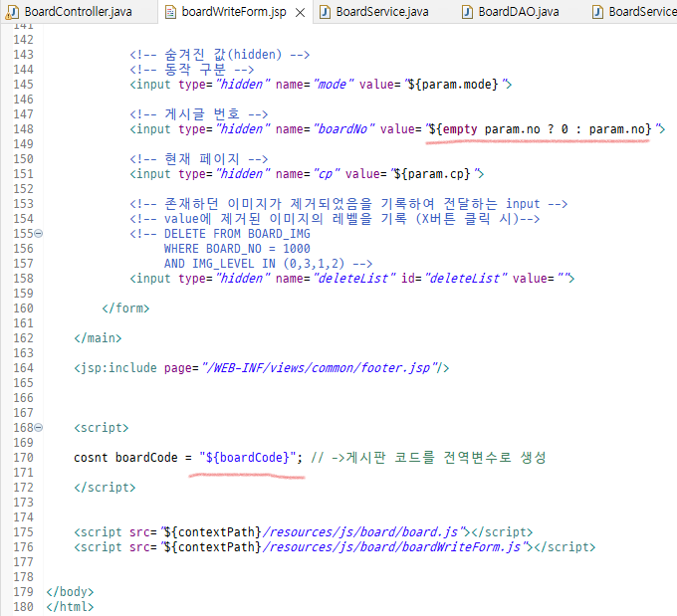Click the BoardController.java file icon

point(11,12)
